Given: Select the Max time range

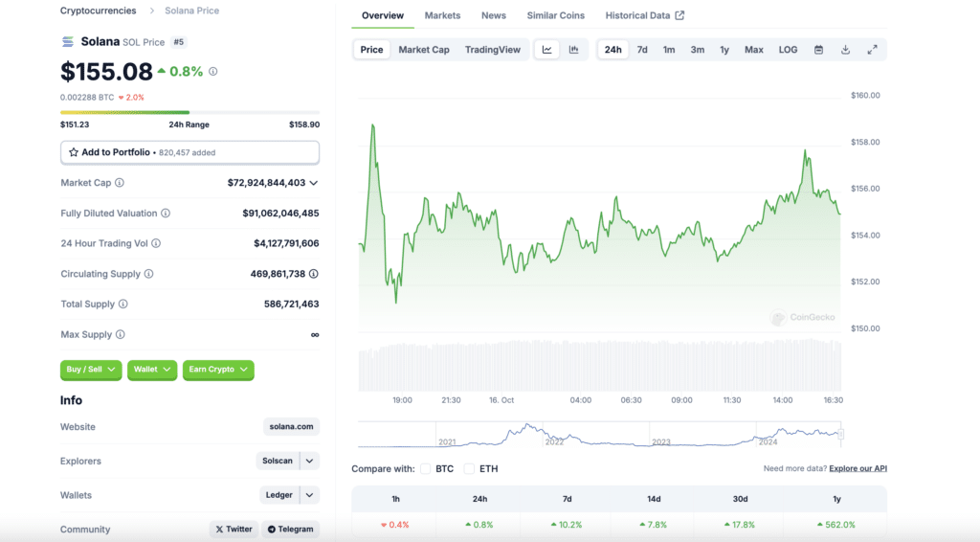Looking at the screenshot, I should pos(754,50).
